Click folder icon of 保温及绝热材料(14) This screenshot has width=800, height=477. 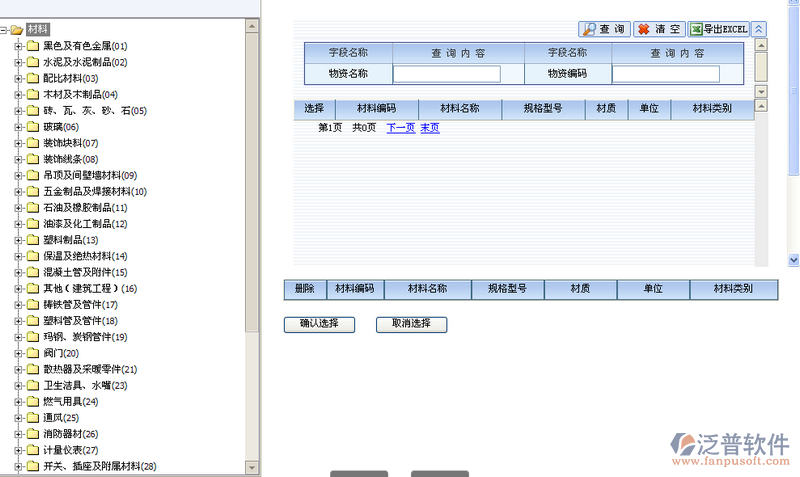[x=33, y=257]
